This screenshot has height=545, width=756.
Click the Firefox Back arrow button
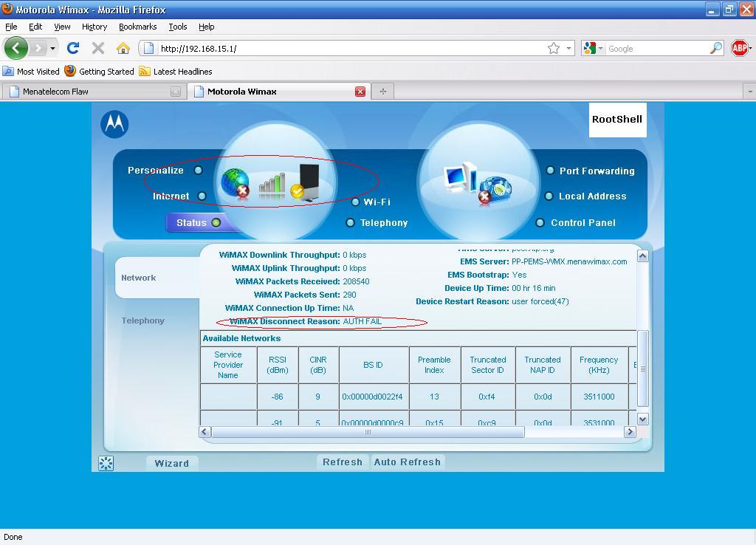coord(16,48)
